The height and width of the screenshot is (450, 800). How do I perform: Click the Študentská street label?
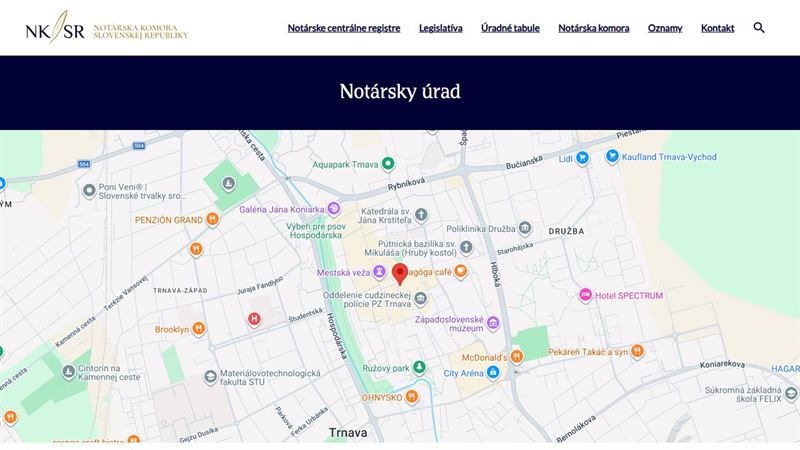pos(306,315)
